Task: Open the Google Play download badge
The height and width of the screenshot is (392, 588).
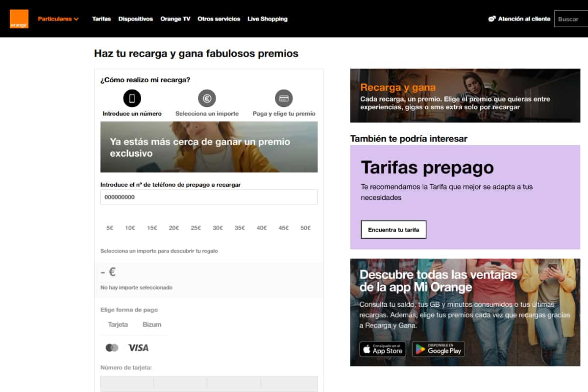Action: (x=438, y=349)
